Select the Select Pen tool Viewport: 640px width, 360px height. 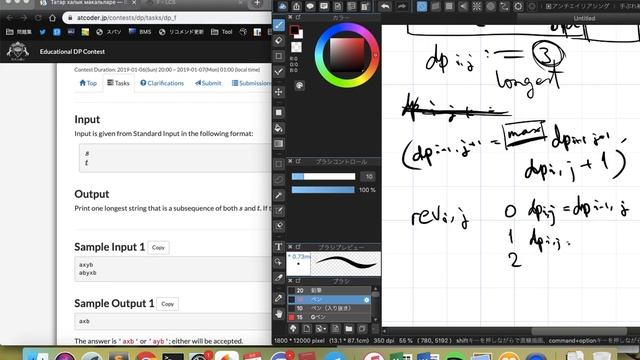[x=279, y=211]
